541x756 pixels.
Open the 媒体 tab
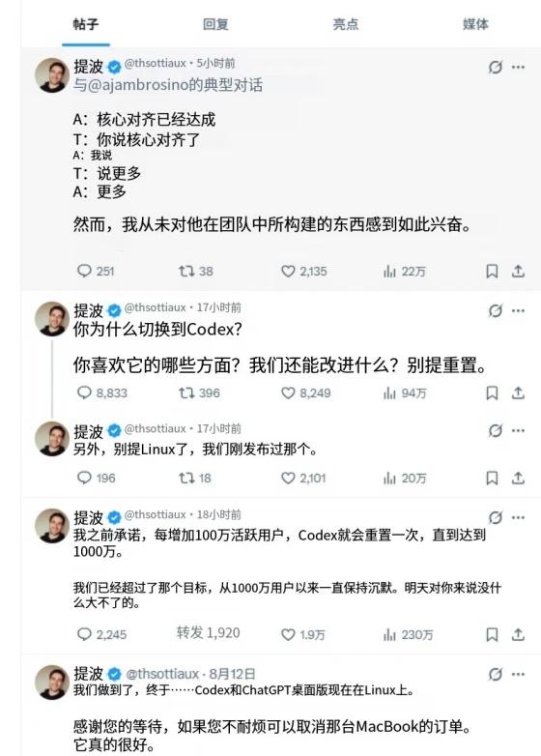[475, 24]
